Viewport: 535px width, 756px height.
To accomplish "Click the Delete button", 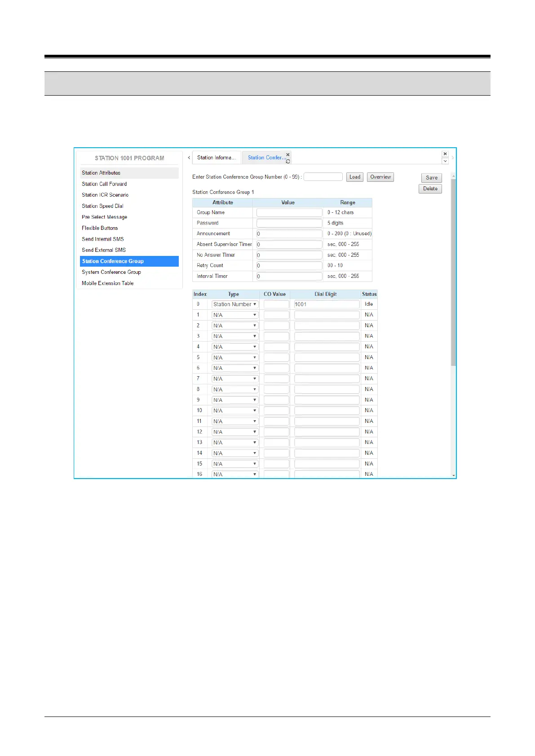I will [x=430, y=189].
